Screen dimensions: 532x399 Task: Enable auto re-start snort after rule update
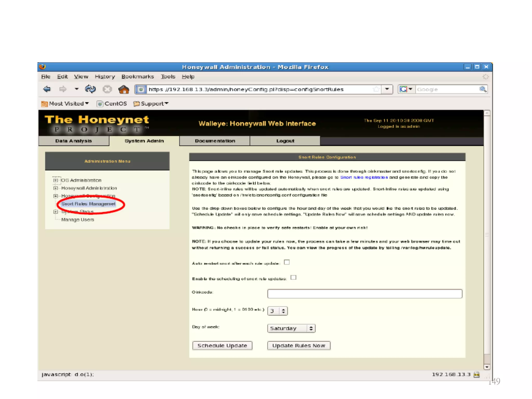tap(287, 262)
